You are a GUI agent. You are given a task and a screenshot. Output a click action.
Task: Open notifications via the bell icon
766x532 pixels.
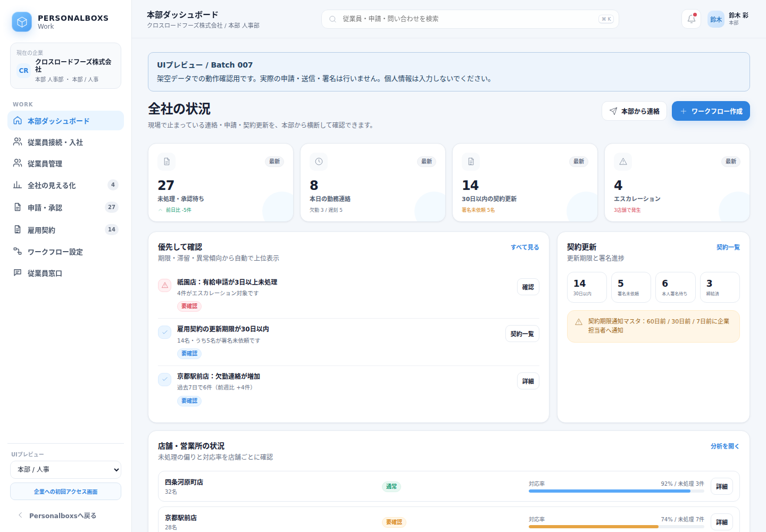tap(691, 19)
